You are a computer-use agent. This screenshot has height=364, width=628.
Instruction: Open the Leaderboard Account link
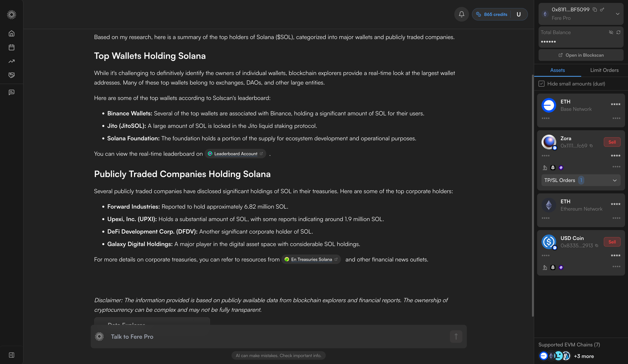pos(235,154)
